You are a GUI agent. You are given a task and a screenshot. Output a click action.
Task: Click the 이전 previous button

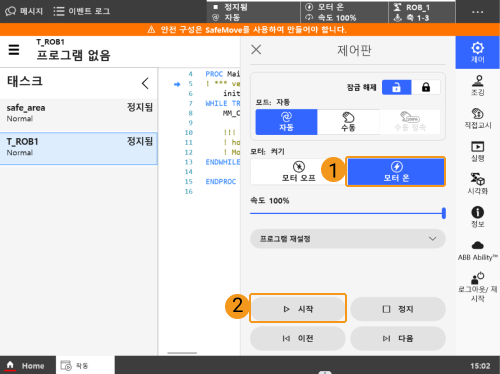point(298,338)
